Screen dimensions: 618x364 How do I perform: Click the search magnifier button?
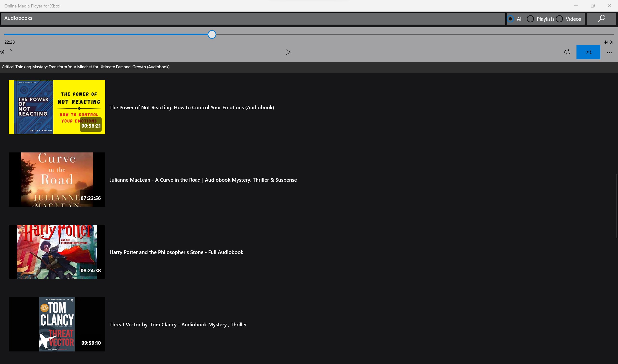click(x=601, y=19)
